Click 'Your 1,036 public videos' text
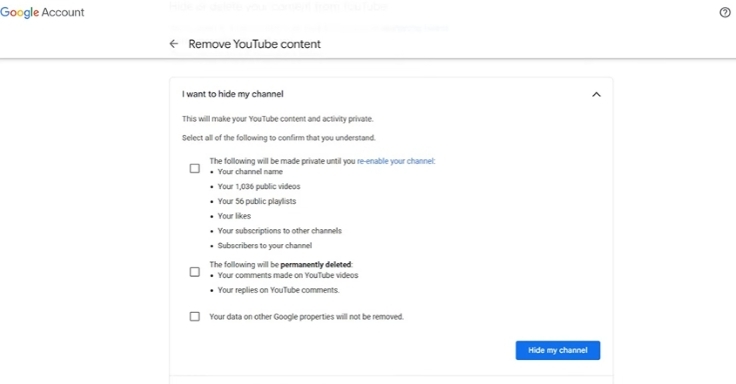Image resolution: width=736 pixels, height=384 pixels. 259,186
